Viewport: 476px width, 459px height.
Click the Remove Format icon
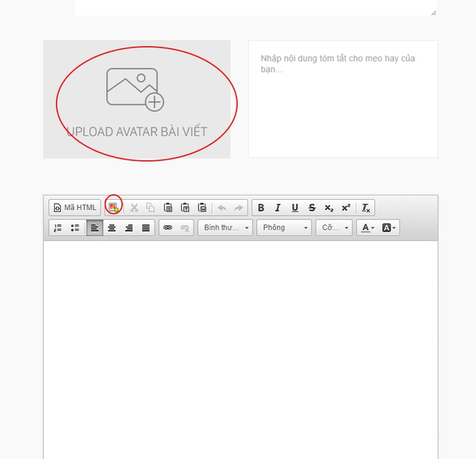[x=366, y=208]
